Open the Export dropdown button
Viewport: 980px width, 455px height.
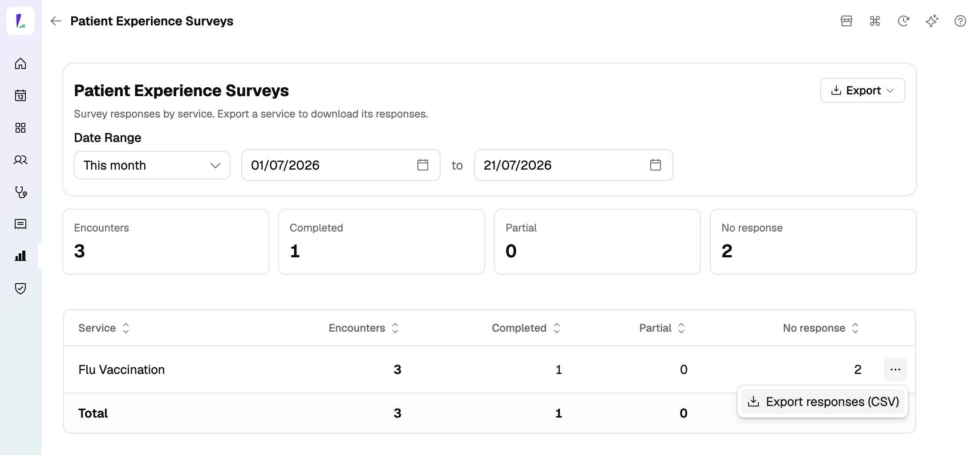click(863, 90)
